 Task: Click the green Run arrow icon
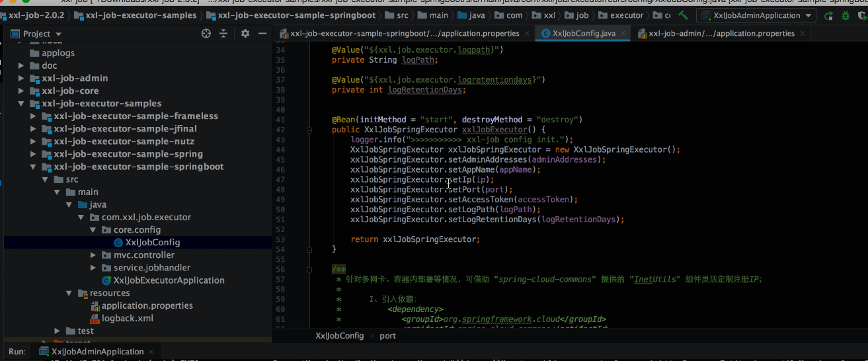828,15
